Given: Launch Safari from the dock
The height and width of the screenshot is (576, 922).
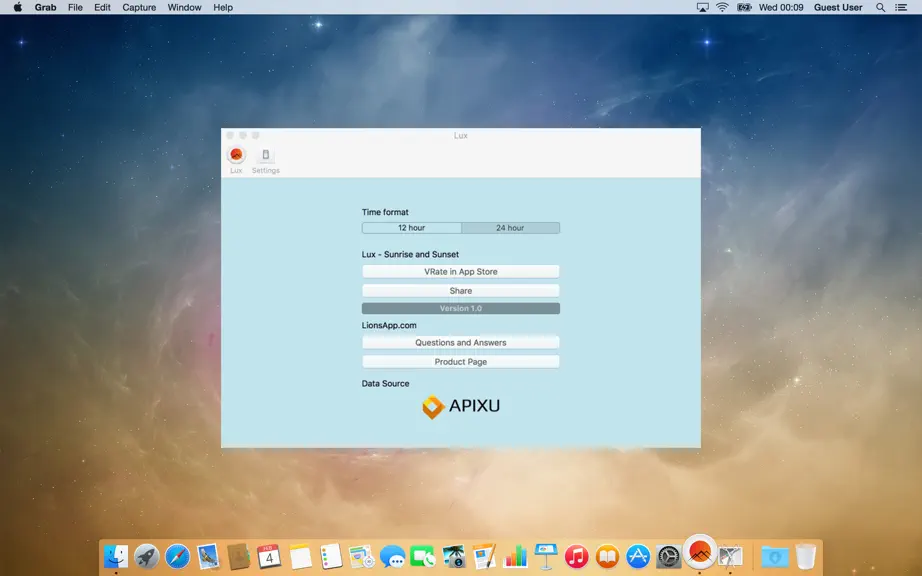Looking at the screenshot, I should (178, 556).
